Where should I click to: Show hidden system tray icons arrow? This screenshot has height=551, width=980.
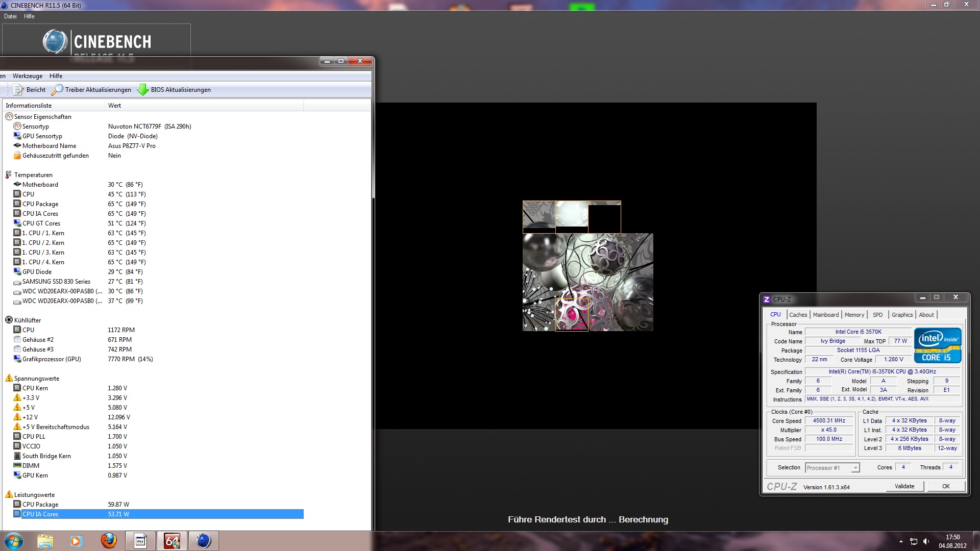(x=901, y=541)
